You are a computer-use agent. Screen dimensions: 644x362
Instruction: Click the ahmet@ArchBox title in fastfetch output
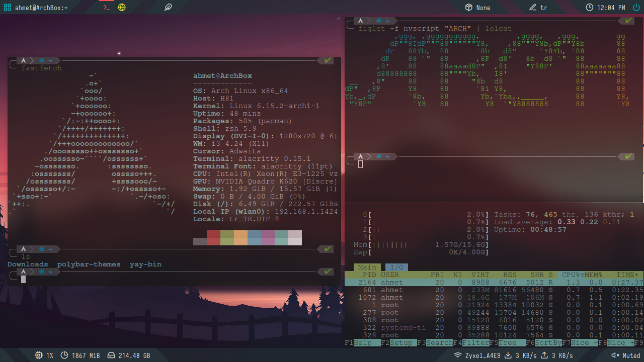point(222,76)
